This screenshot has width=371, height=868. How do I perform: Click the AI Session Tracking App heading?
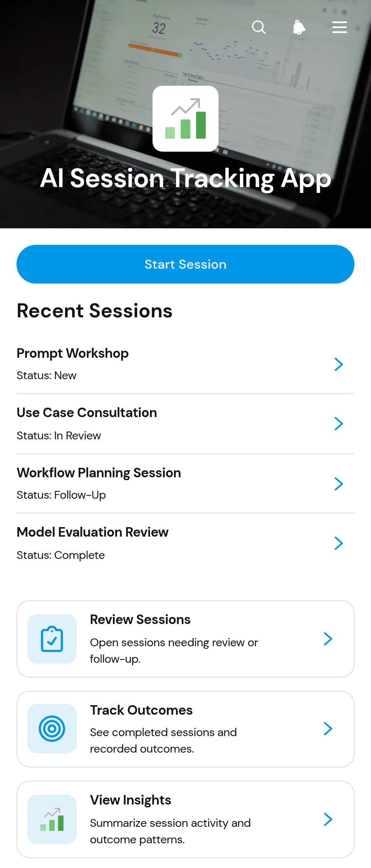[185, 179]
